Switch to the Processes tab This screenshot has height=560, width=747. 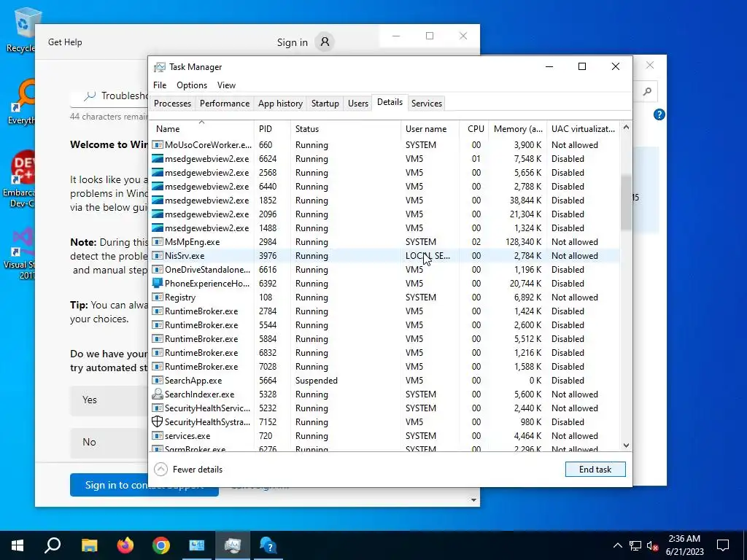pyautogui.click(x=172, y=104)
